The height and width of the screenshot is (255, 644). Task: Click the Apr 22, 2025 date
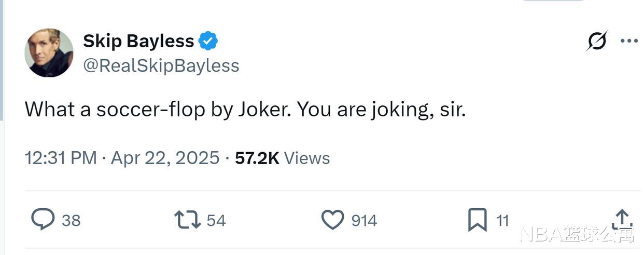[165, 158]
